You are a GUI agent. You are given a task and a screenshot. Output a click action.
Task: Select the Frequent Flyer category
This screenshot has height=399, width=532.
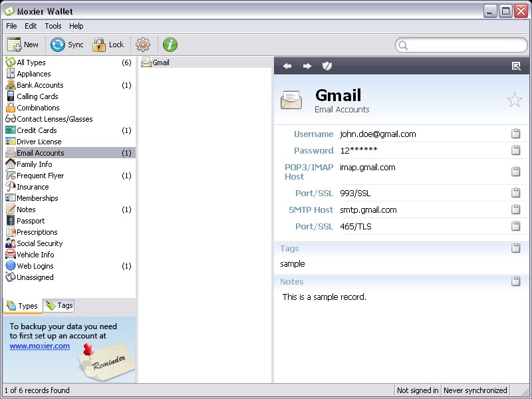coord(69,176)
